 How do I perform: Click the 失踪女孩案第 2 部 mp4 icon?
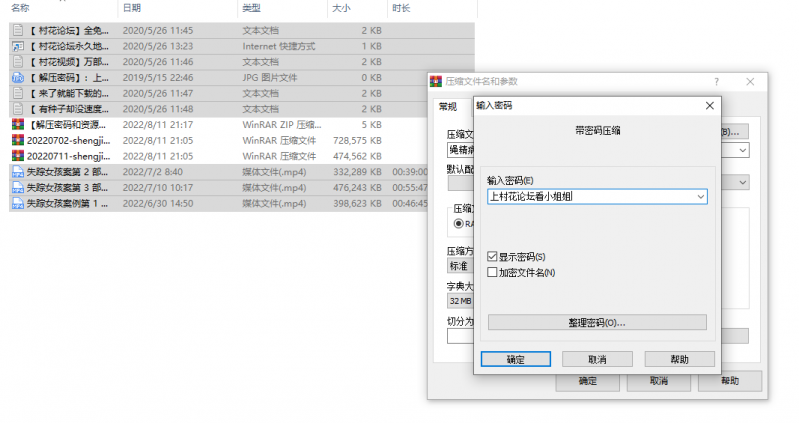(x=17, y=172)
